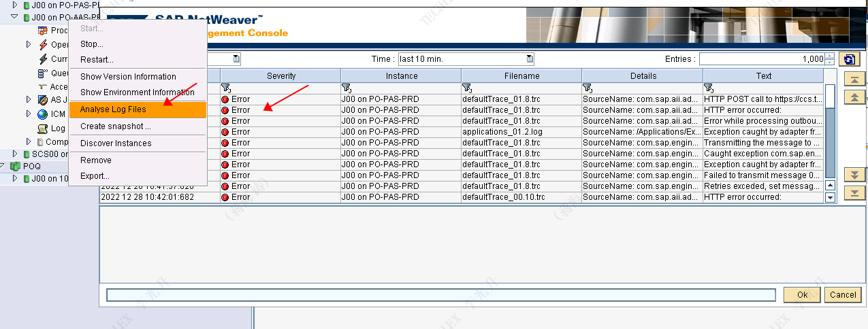The height and width of the screenshot is (329, 868).
Task: Collapse the POQ system node
Action: (3, 167)
